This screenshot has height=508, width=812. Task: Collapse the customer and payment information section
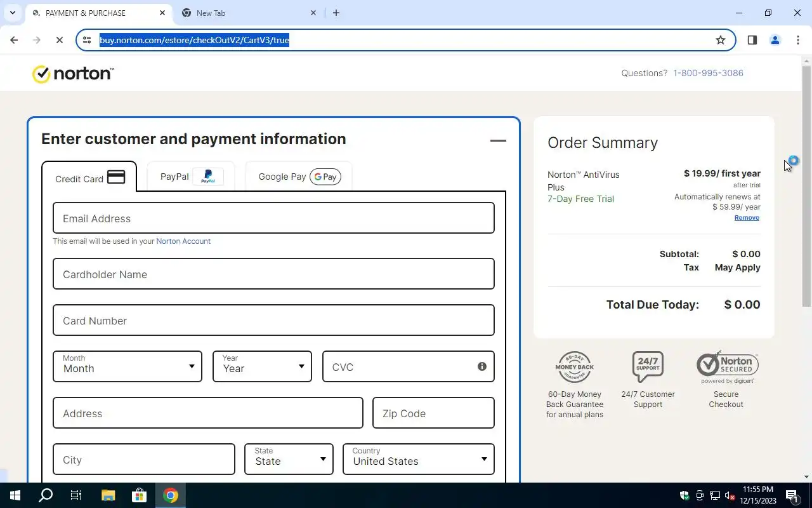tap(498, 140)
